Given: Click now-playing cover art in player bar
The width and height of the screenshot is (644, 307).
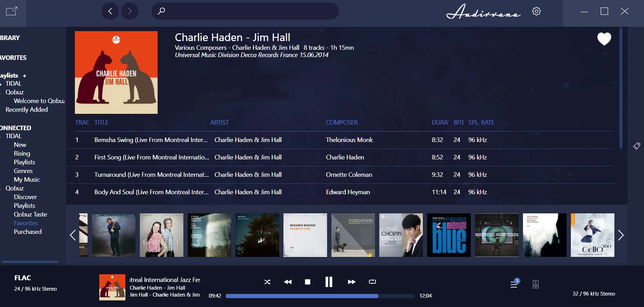Looking at the screenshot, I should (x=112, y=287).
